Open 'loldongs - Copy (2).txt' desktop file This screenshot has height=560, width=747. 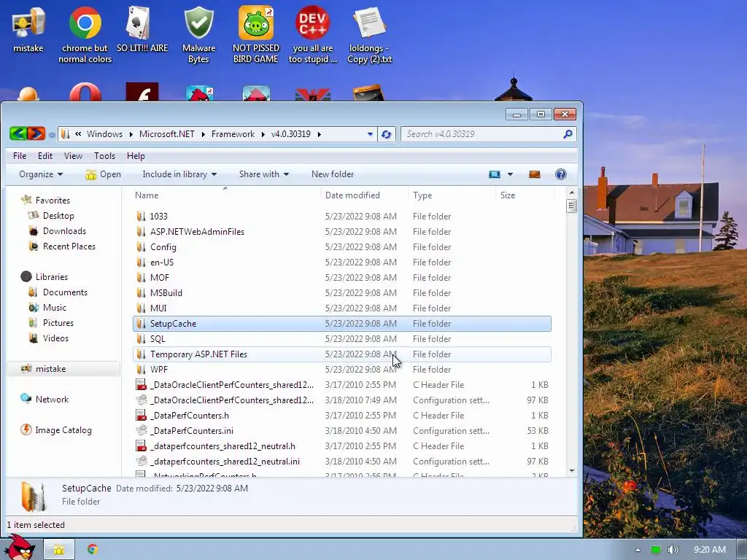369,34
